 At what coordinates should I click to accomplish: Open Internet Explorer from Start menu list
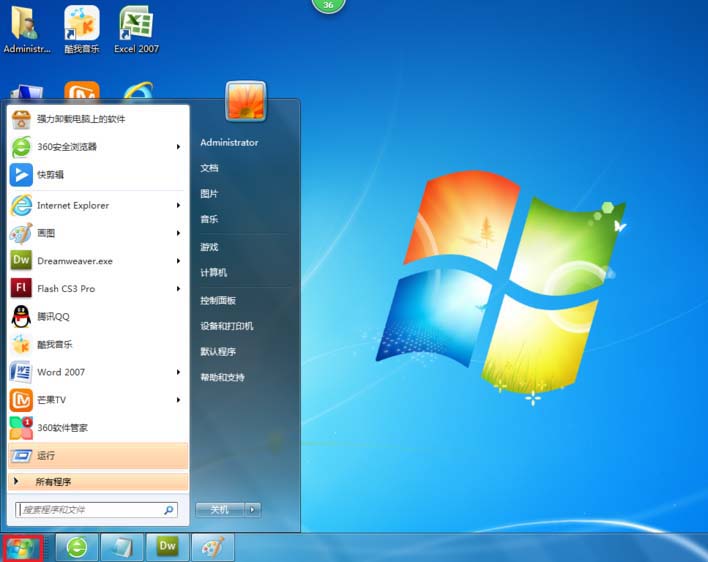pos(98,205)
